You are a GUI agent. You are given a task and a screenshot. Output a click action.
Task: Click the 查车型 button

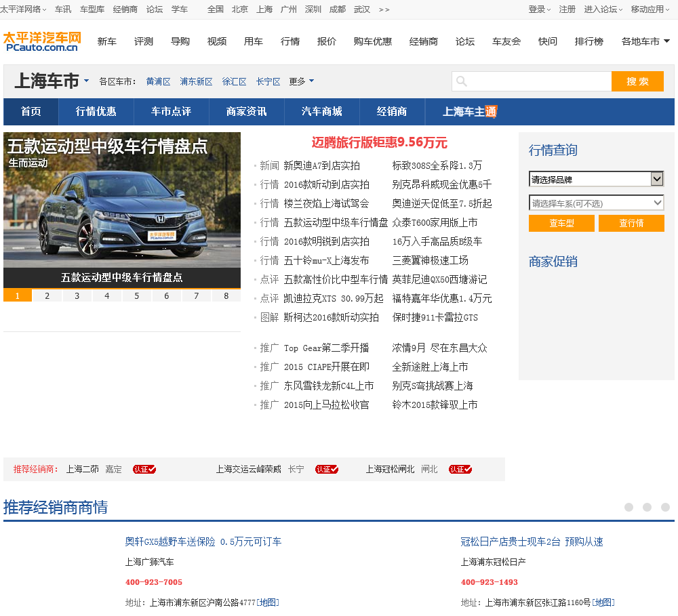[x=561, y=224]
